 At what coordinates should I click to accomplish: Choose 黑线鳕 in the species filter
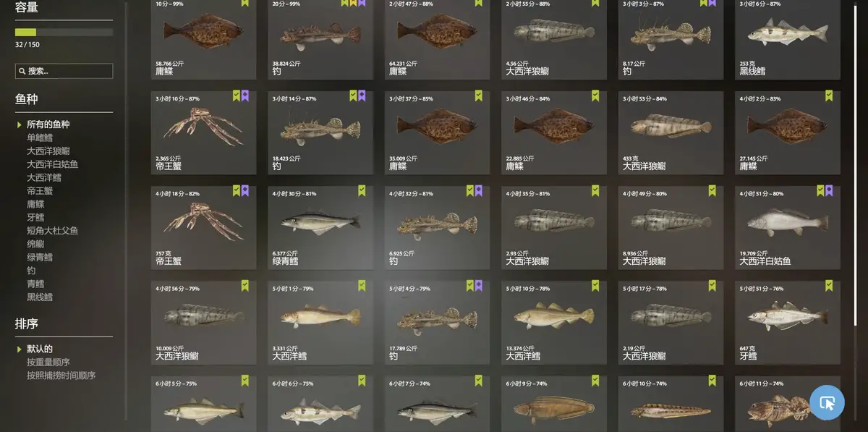coord(40,297)
